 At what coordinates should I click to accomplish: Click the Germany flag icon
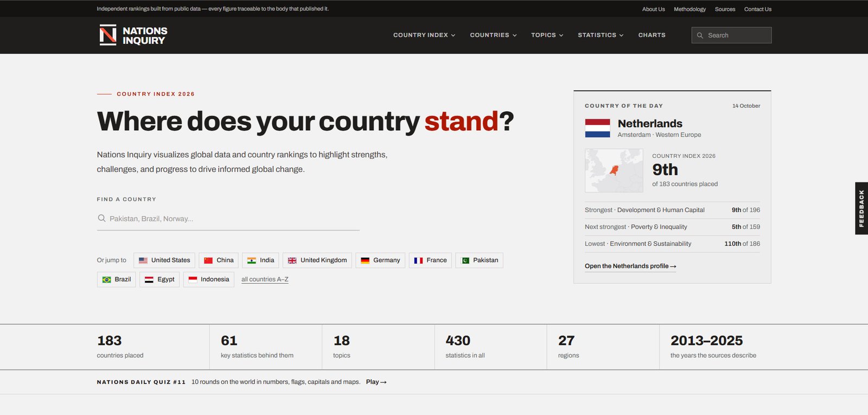point(365,260)
